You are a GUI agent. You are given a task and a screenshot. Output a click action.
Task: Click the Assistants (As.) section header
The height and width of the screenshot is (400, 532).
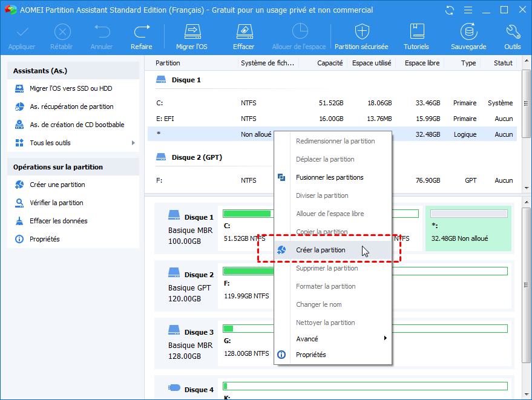[73, 71]
